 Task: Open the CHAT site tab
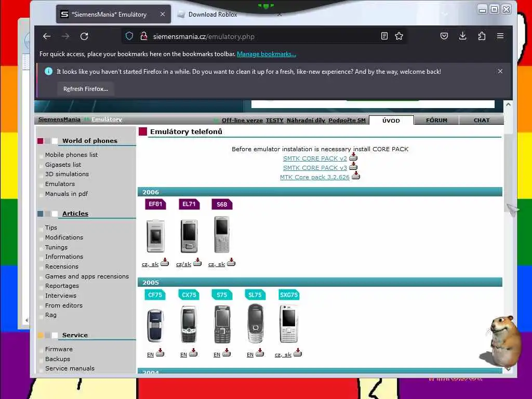(x=482, y=121)
